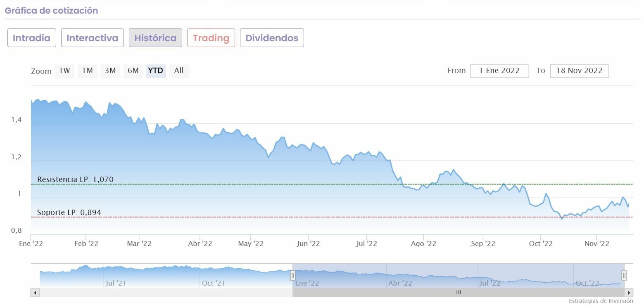Image resolution: width=644 pixels, height=305 pixels.
Task: Open the Estrategias de Inversión credit link
Action: tap(601, 301)
